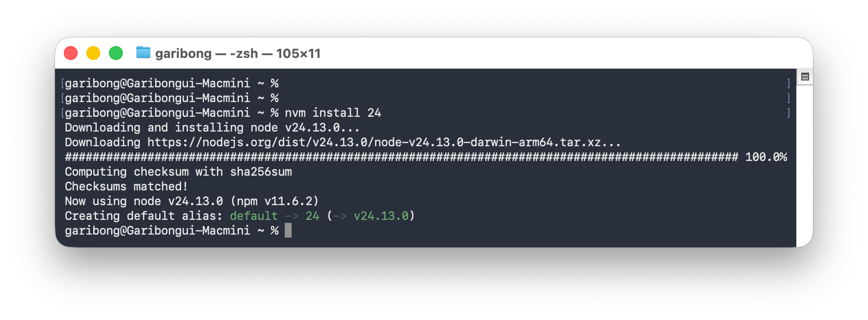Viewport: 868px width, 320px height.
Task: Click the first line's left bracket mark
Action: [62, 83]
